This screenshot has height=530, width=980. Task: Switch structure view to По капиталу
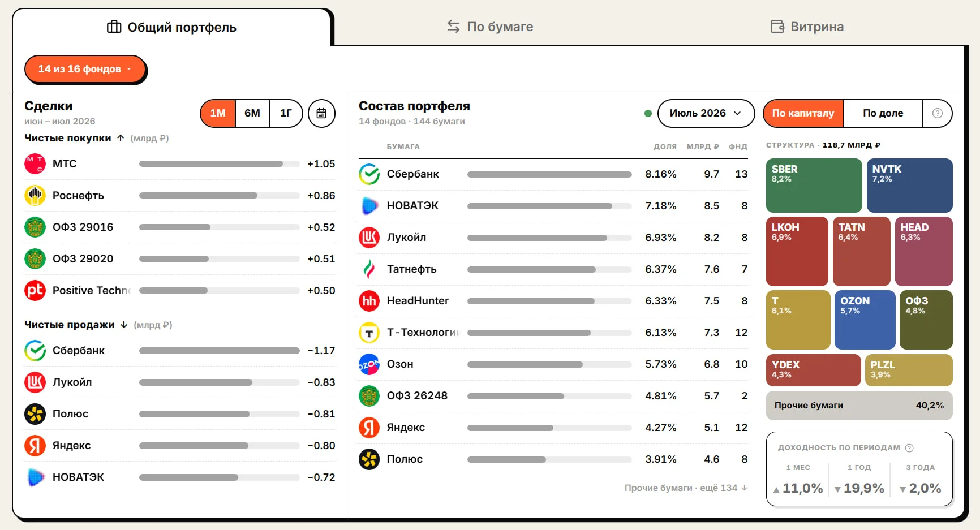coord(803,113)
